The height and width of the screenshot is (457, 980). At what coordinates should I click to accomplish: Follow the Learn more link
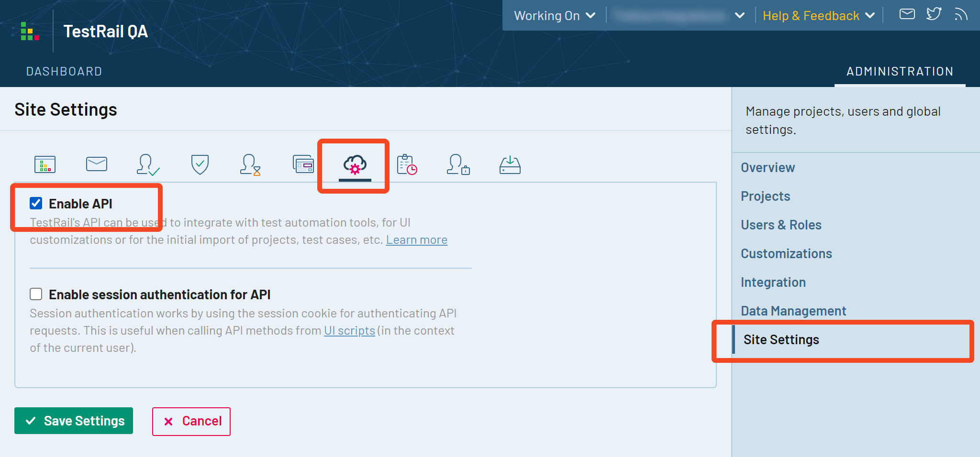[417, 239]
